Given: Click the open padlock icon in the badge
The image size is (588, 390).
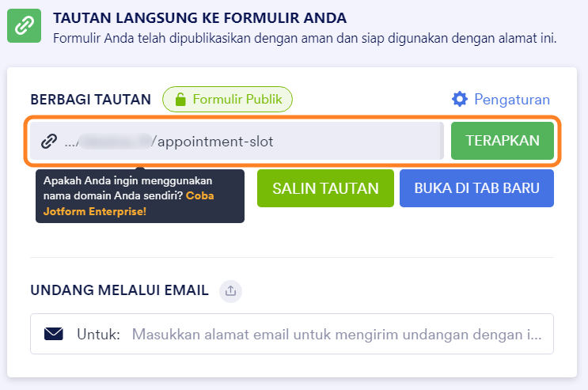Looking at the screenshot, I should point(180,100).
